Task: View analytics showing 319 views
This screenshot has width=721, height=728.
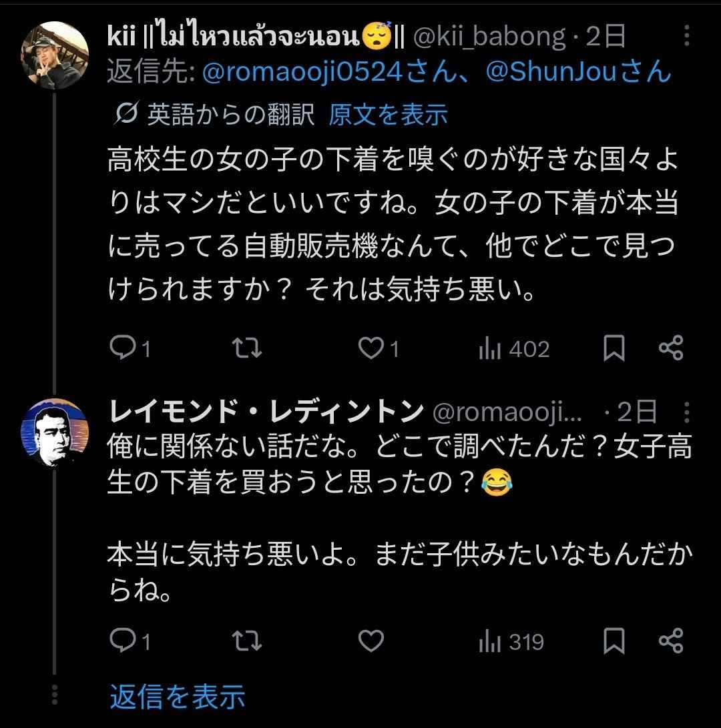Action: (511, 642)
